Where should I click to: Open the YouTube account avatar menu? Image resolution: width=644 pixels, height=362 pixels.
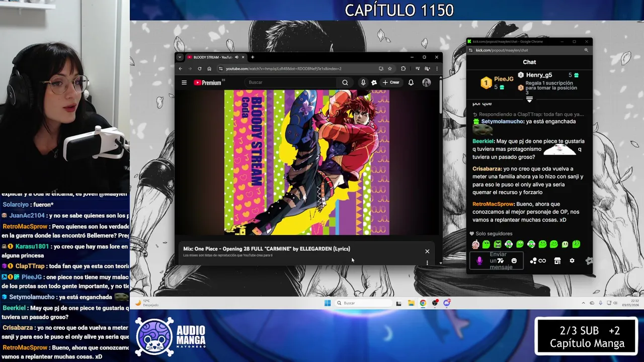click(x=427, y=82)
